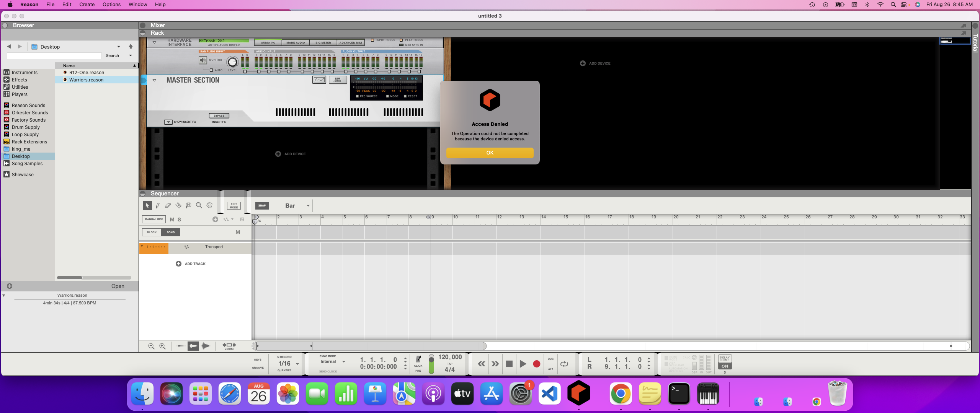Click the Rewind button in transport
Viewport: 980px width, 413px height.
pyautogui.click(x=481, y=364)
